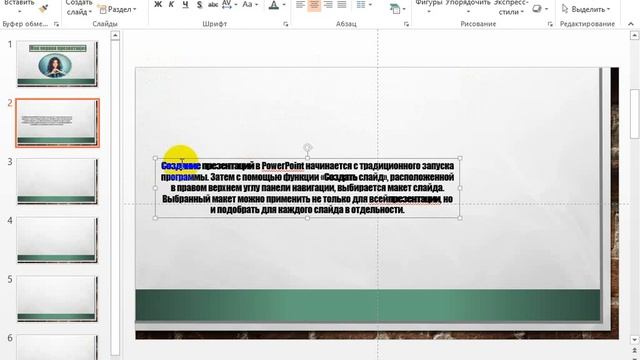Viewport: 640px width, 360px height.
Task: Select slide 3 thumbnail
Action: tap(57, 181)
